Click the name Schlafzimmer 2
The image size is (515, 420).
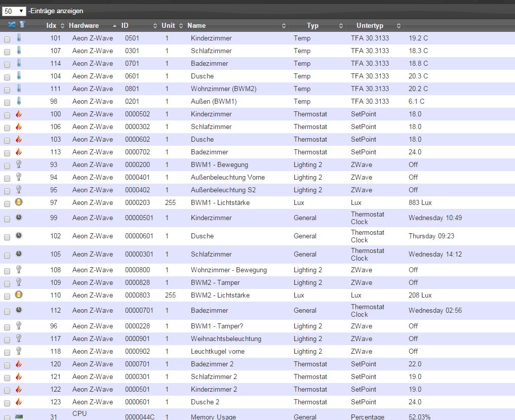(214, 376)
